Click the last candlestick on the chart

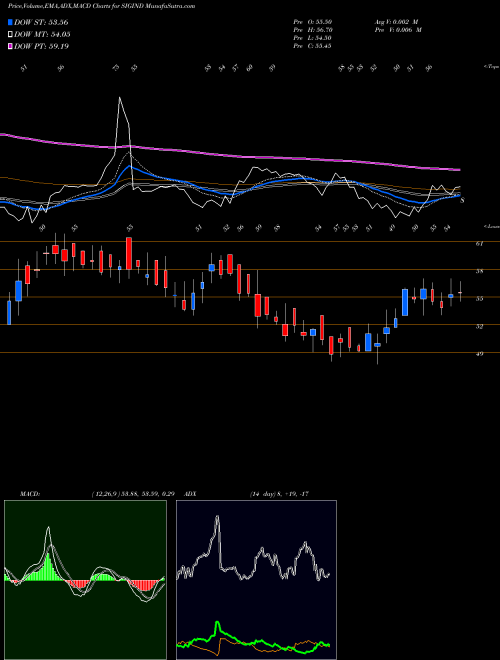pos(460,292)
